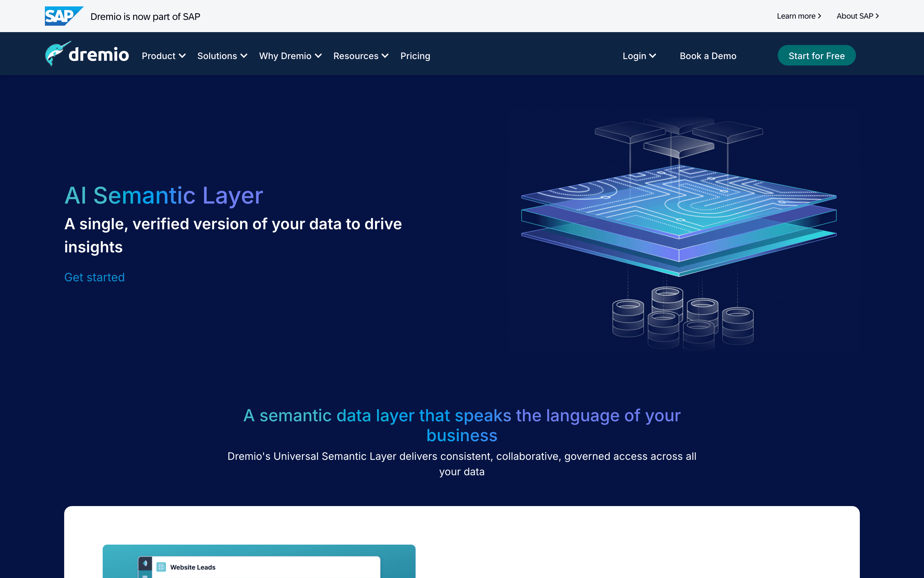The width and height of the screenshot is (924, 578).
Task: Click the 'Dremio is now part of SAP' text
Action: pyautogui.click(x=145, y=16)
